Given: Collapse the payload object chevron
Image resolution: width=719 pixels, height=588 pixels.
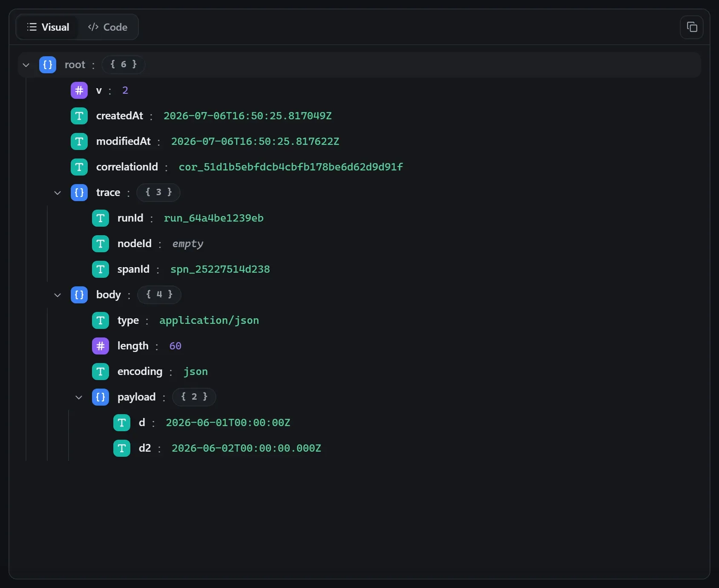Looking at the screenshot, I should click(79, 398).
